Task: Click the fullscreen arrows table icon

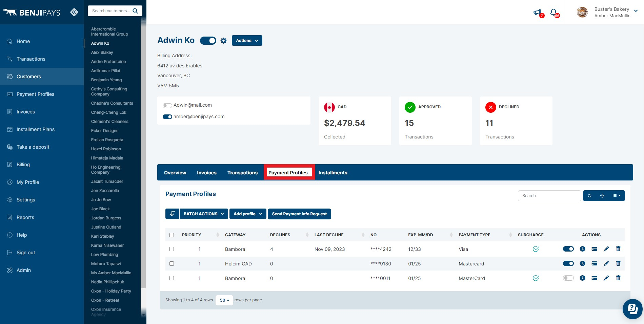Action: click(602, 196)
